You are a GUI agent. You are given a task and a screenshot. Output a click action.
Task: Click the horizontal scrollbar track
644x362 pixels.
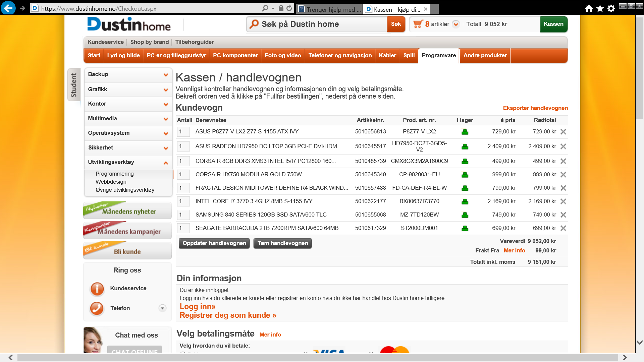click(x=317, y=358)
